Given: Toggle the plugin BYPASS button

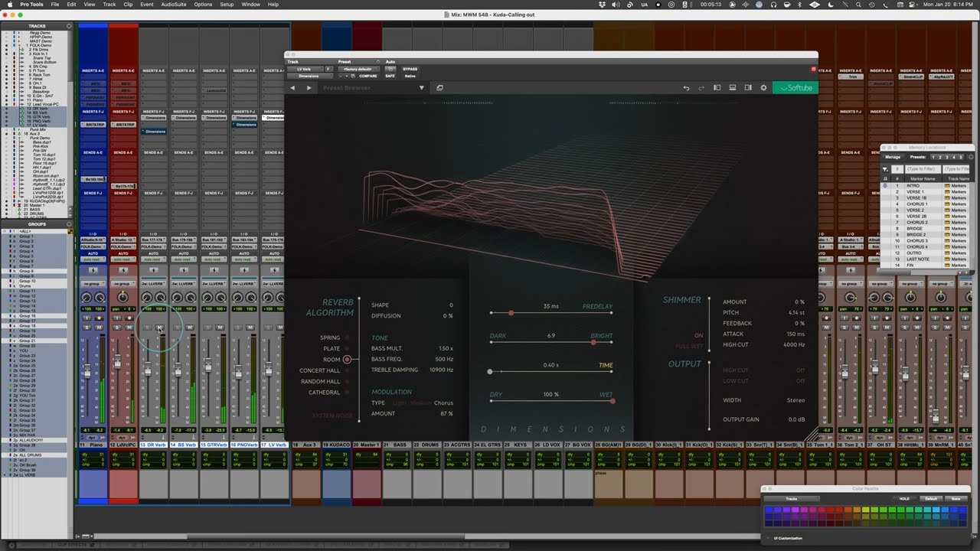Looking at the screenshot, I should pyautogui.click(x=410, y=69).
